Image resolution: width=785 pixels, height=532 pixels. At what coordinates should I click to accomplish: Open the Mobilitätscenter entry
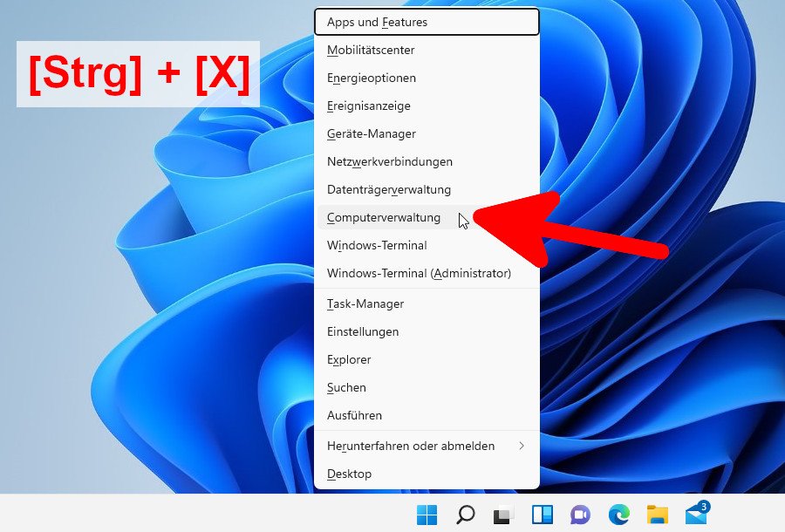click(371, 50)
